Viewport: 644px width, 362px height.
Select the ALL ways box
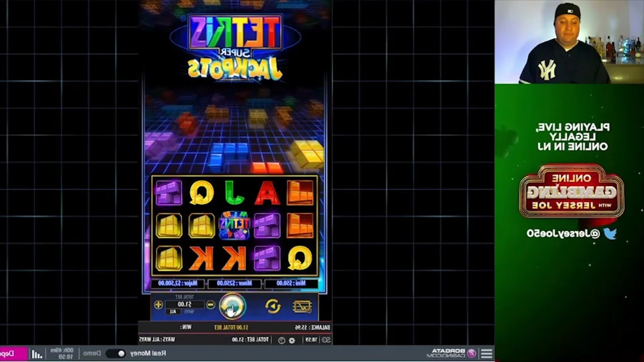[x=173, y=312]
